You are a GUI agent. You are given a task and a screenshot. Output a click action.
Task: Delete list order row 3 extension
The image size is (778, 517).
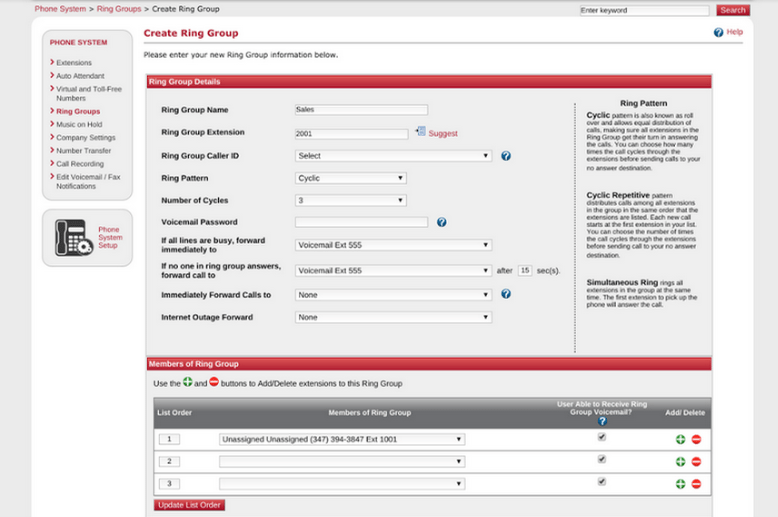(696, 484)
